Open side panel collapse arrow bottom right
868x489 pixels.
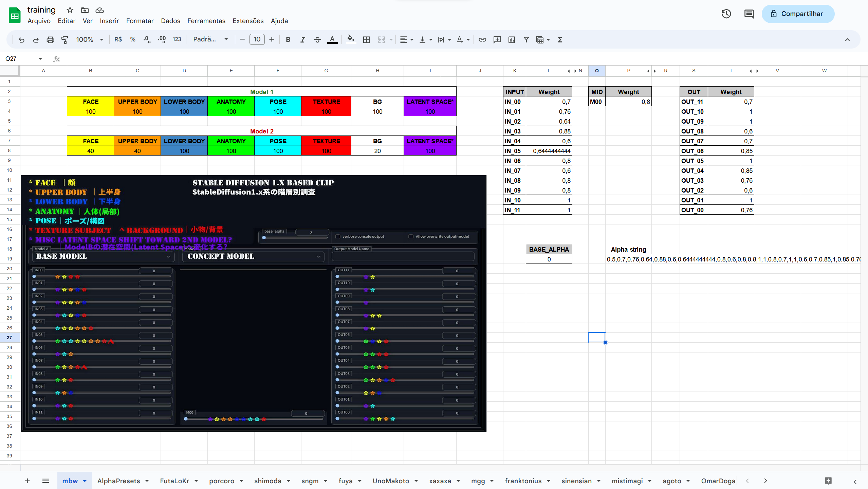[x=855, y=482]
